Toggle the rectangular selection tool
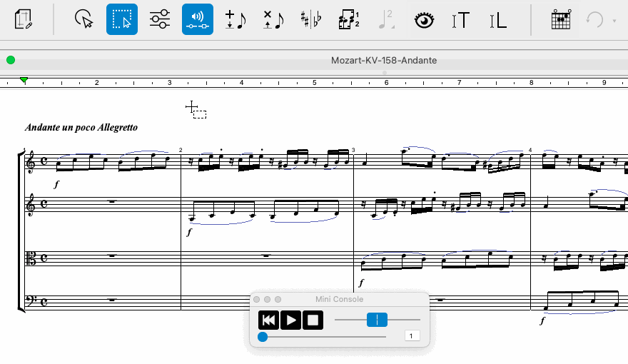Screen dimensions: 628x364 [x=122, y=19]
